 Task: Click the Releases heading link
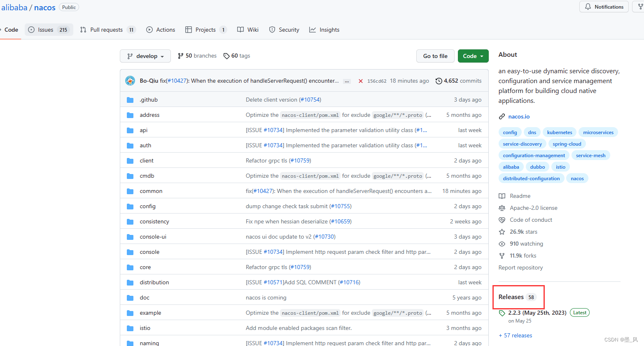click(511, 297)
